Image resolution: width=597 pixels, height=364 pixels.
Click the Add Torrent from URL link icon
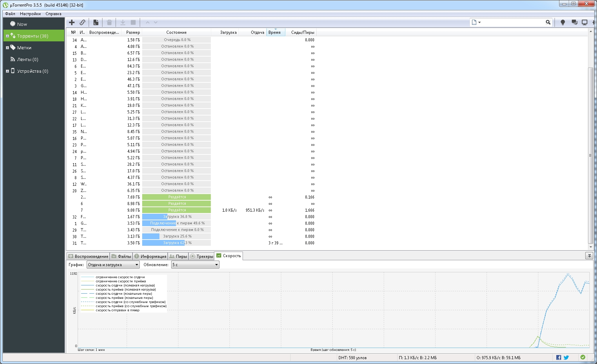pyautogui.click(x=82, y=22)
